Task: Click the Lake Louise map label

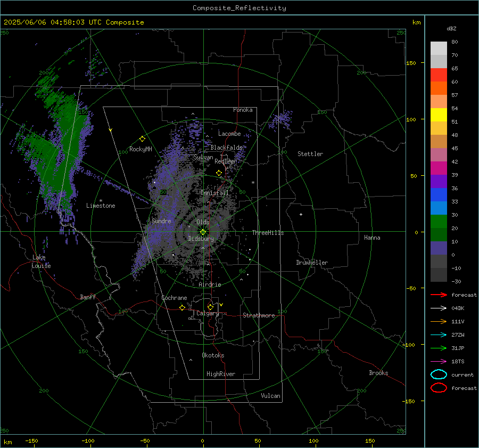Action: click(41, 262)
